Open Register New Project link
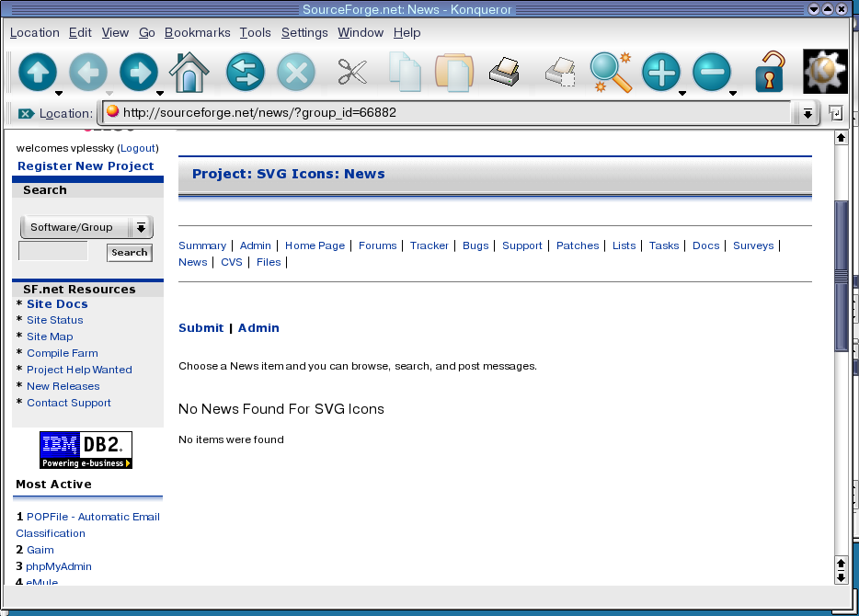Image resolution: width=859 pixels, height=616 pixels. (x=86, y=165)
